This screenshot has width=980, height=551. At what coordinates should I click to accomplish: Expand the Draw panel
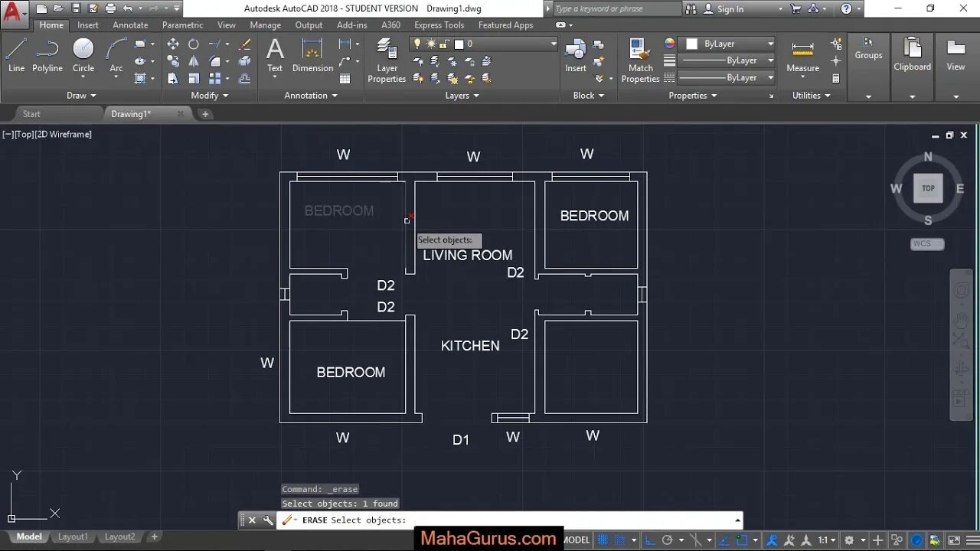tap(81, 96)
